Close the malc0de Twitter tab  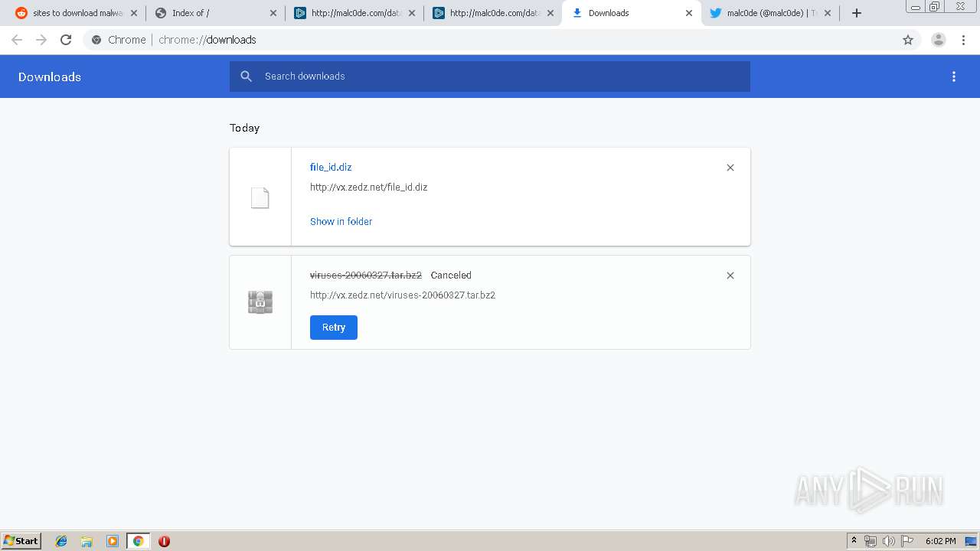click(828, 13)
